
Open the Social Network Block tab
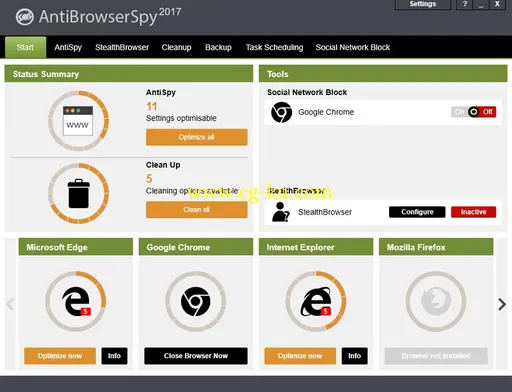(x=353, y=47)
